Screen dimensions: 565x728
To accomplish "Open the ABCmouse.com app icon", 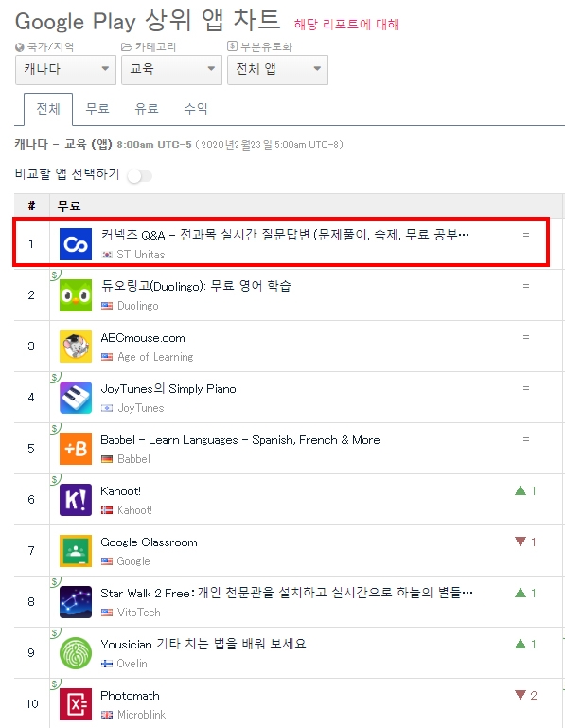I will 76,346.
